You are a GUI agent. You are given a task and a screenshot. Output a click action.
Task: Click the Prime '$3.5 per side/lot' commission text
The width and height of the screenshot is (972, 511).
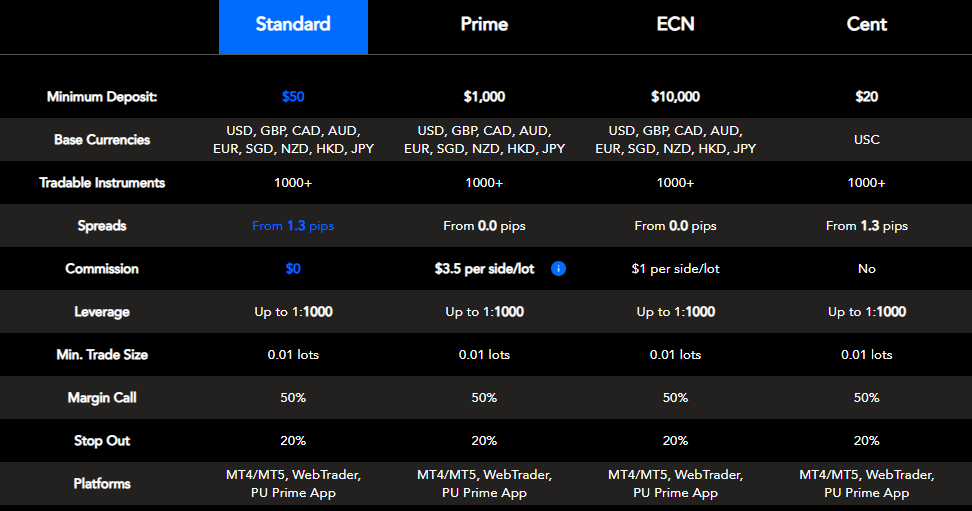coord(484,269)
